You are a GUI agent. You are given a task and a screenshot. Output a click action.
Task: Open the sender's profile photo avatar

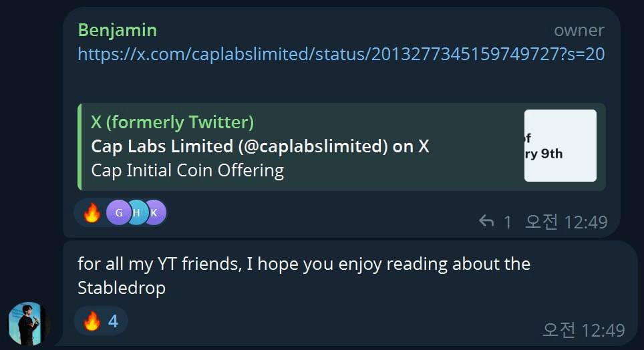pos(29,324)
